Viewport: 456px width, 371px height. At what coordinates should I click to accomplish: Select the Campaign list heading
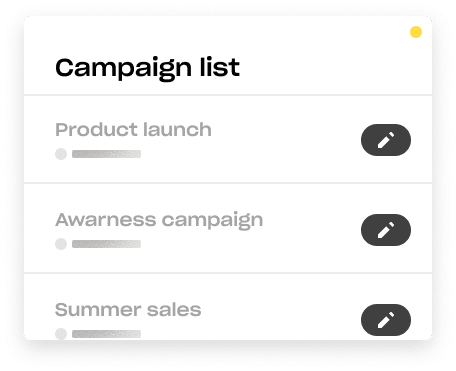coord(147,68)
